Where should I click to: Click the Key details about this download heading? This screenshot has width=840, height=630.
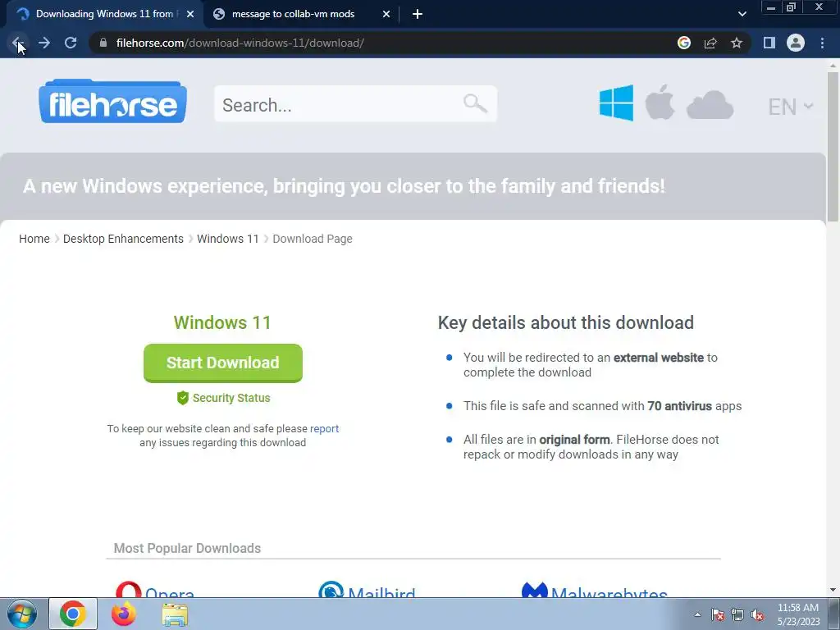pyautogui.click(x=566, y=322)
